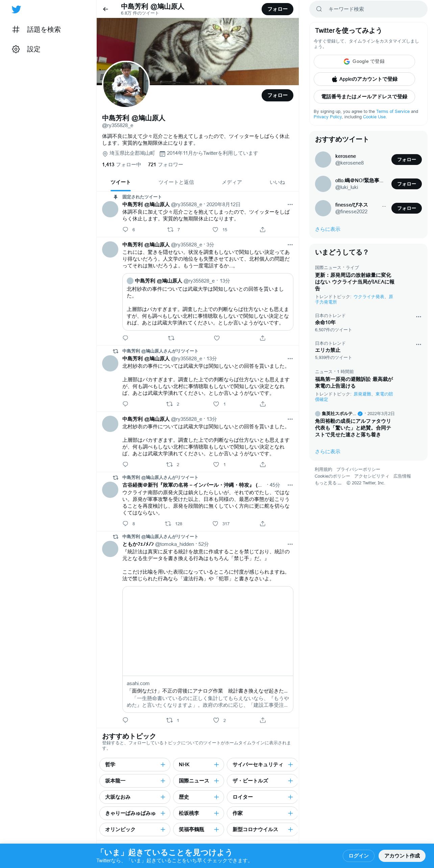Click the search magnifier icon

coord(319,9)
